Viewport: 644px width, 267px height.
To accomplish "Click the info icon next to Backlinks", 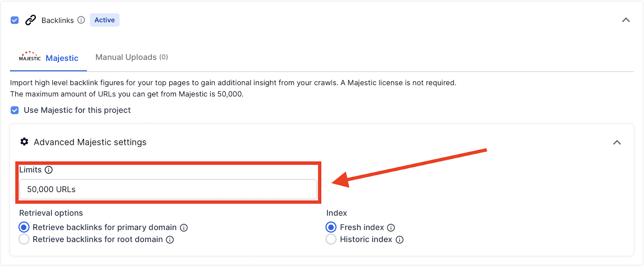I will click(81, 20).
